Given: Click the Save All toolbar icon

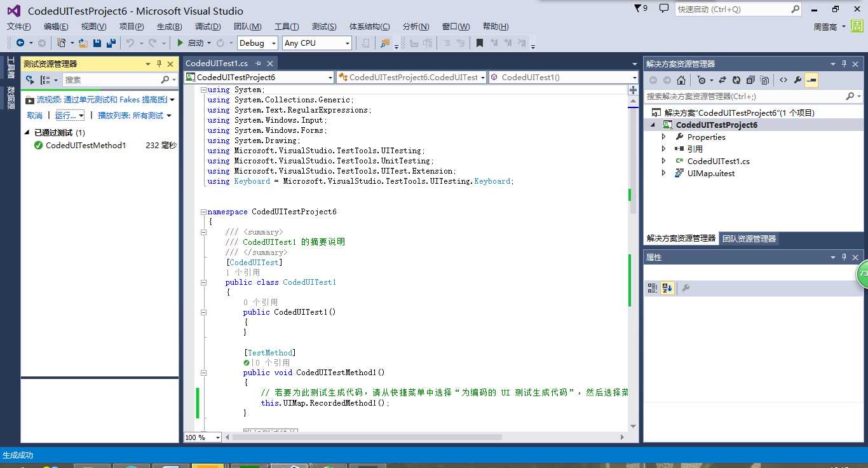Looking at the screenshot, I should tap(111, 43).
